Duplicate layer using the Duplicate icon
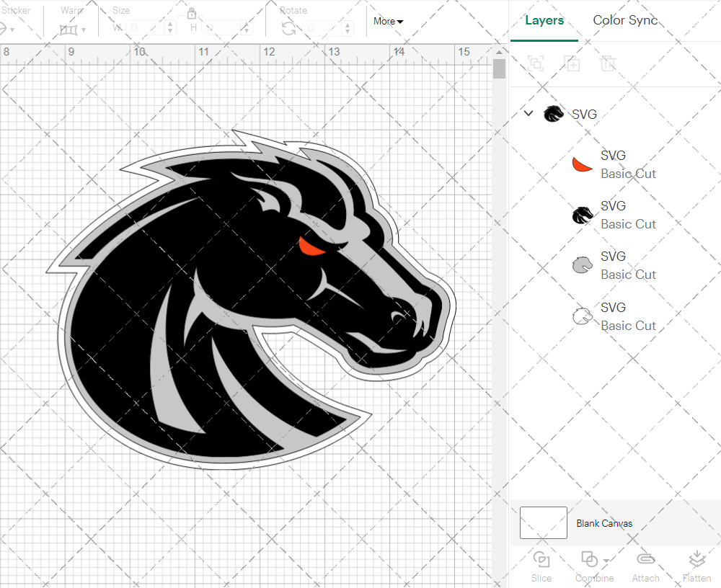Image resolution: width=721 pixels, height=588 pixels. [572, 63]
